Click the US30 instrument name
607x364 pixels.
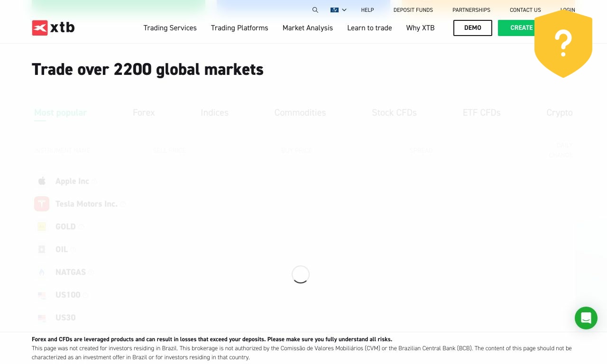pos(65,318)
